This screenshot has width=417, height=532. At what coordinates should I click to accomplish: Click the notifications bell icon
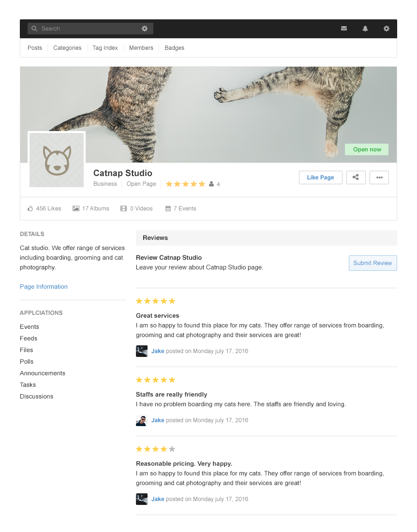point(365,29)
